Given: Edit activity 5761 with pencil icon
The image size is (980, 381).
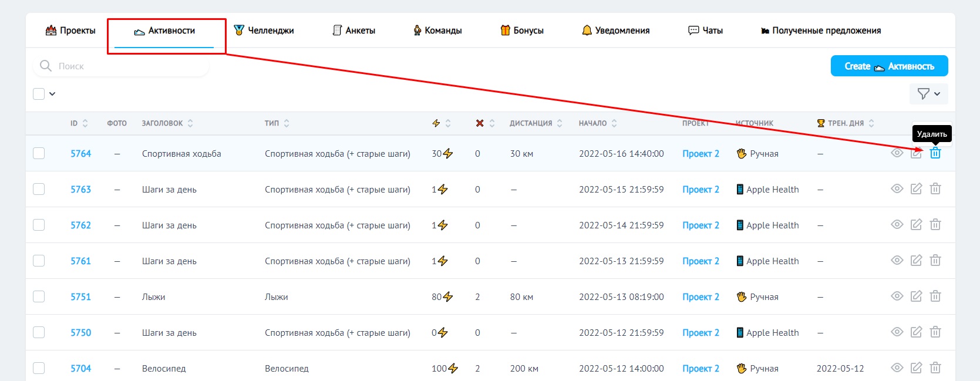Looking at the screenshot, I should [x=916, y=261].
